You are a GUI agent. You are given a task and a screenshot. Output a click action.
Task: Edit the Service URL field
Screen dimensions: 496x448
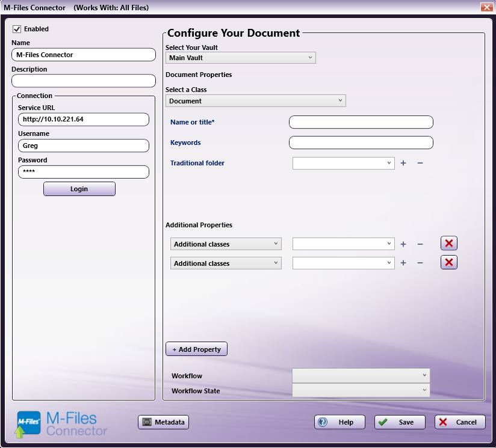click(x=84, y=120)
